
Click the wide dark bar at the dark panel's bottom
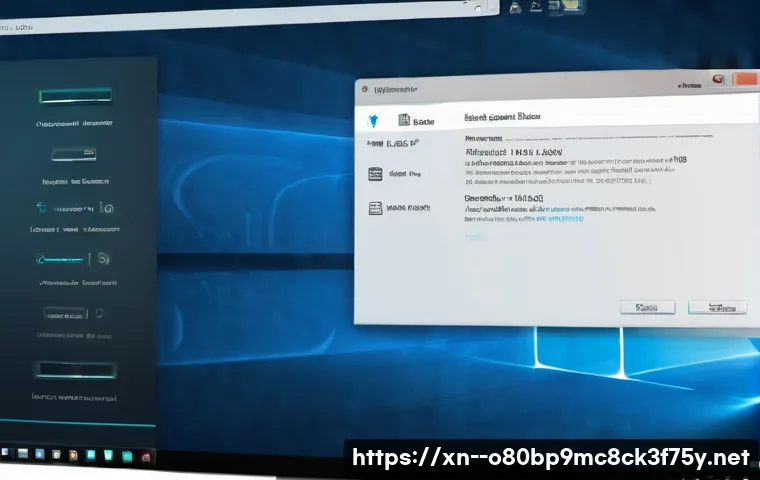point(75,370)
